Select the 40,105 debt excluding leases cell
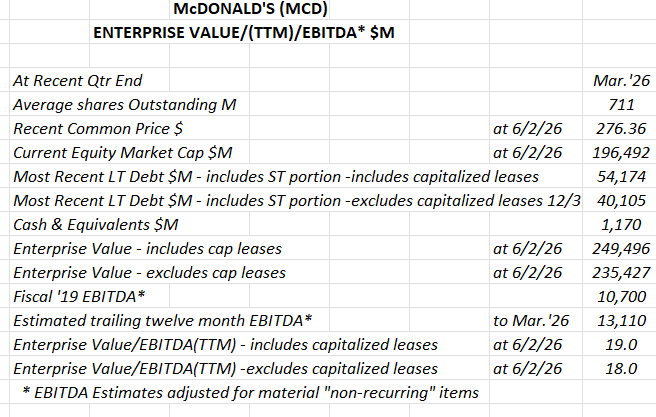The height and width of the screenshot is (417, 656). [621, 201]
